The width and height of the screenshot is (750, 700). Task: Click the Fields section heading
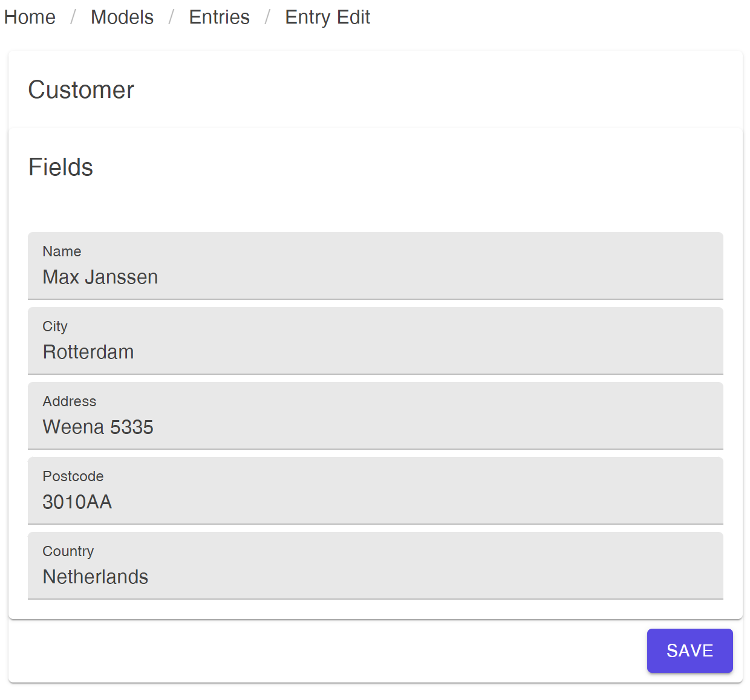(x=60, y=167)
